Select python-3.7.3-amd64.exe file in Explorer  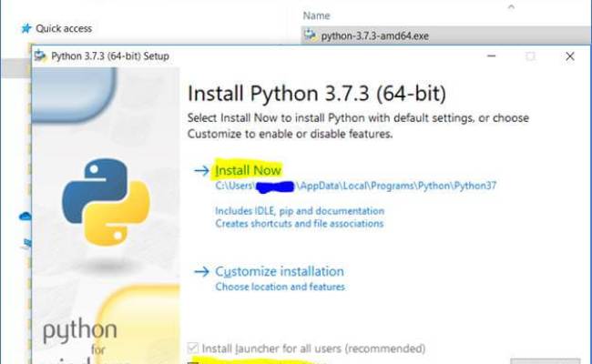point(445,35)
